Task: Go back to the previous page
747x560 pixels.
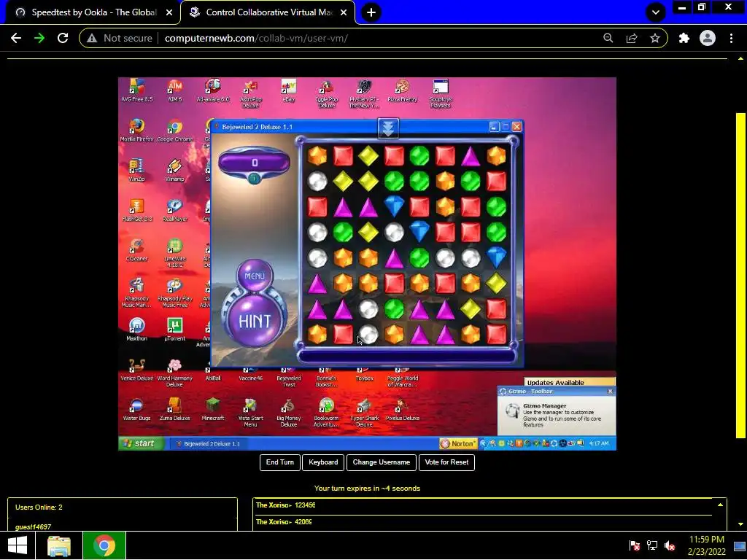Action: coord(16,38)
